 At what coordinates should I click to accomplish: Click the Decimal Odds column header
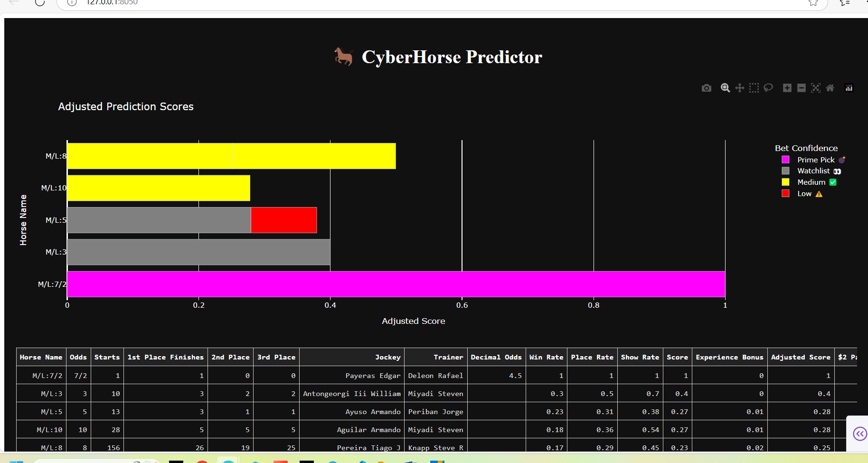(x=496, y=357)
